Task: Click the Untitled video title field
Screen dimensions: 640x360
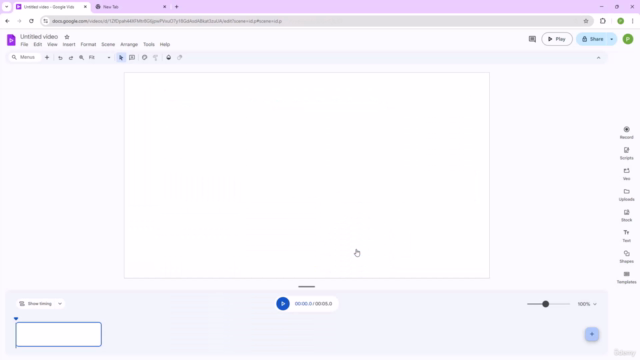Action: click(39, 37)
